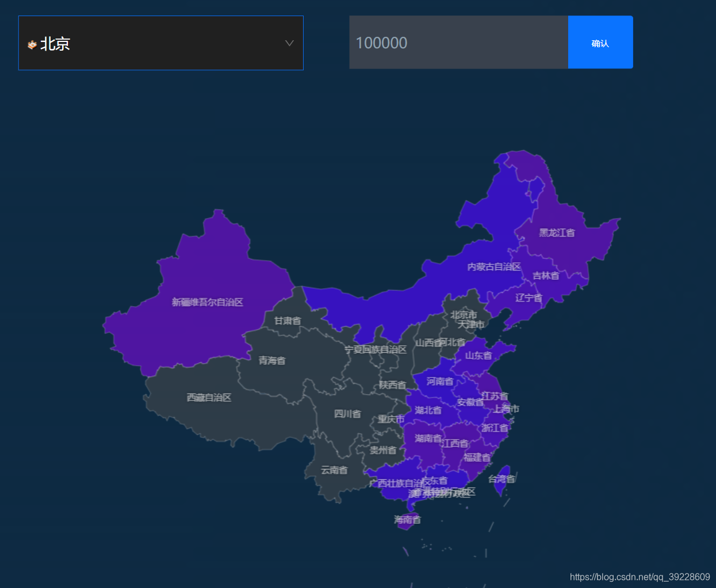This screenshot has width=716, height=588.
Task: Click the 确认 confirm button
Action: click(x=600, y=42)
